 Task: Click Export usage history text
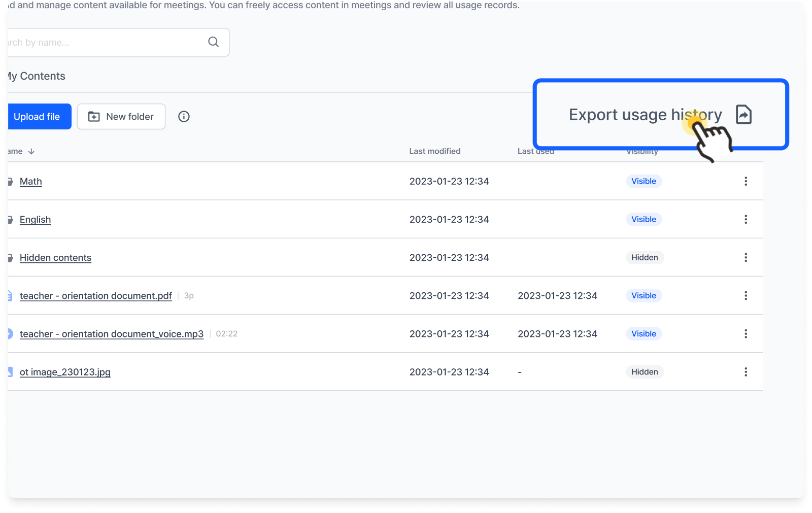tap(645, 115)
